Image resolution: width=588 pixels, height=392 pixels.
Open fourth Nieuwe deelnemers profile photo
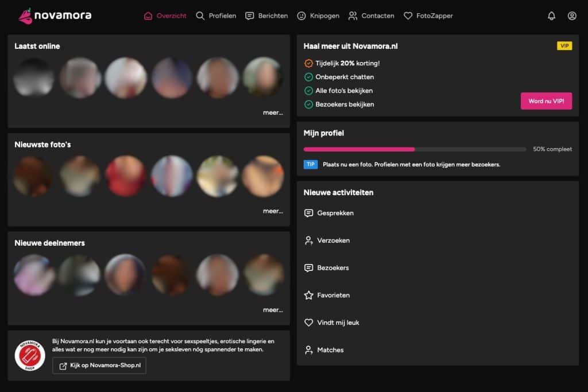click(171, 275)
